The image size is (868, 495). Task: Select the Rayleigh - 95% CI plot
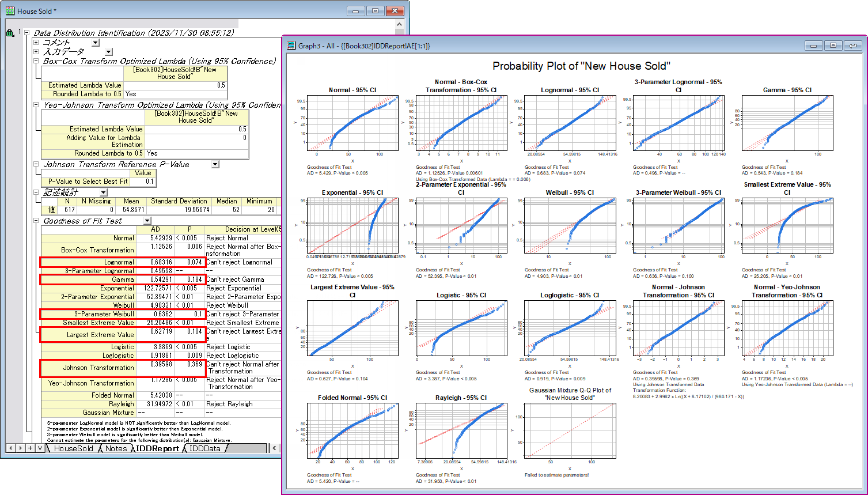(461, 431)
